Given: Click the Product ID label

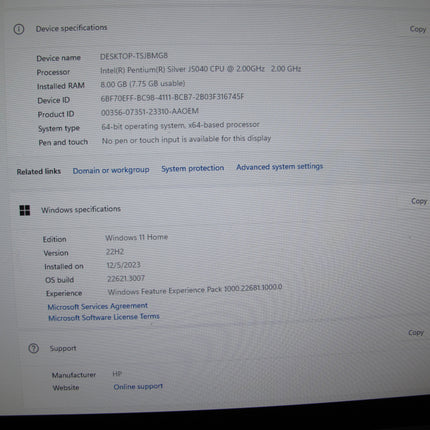Looking at the screenshot, I should tap(56, 114).
